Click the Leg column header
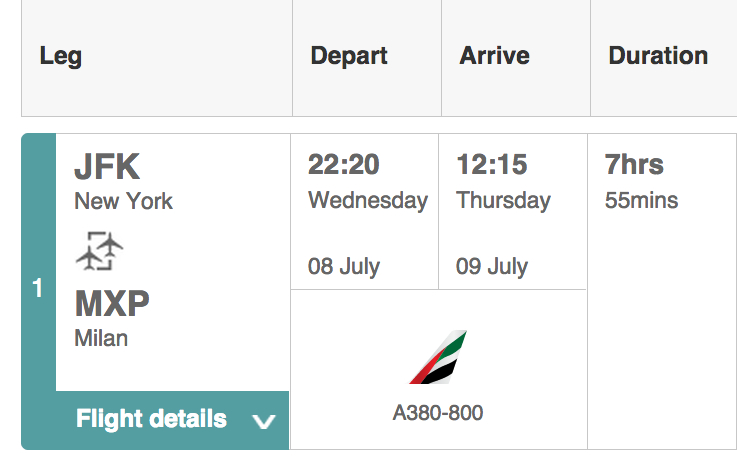This screenshot has height=460, width=737. tap(61, 56)
